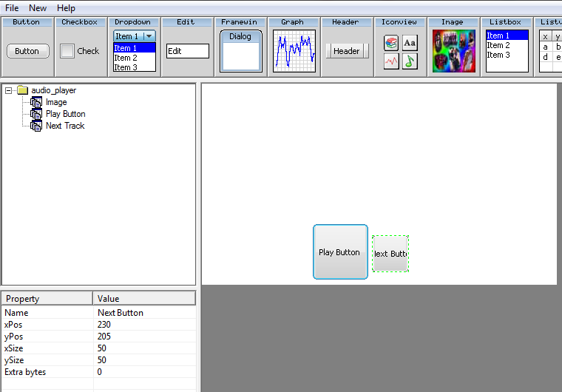Click the red waveform icon in Iconview

pos(391,61)
